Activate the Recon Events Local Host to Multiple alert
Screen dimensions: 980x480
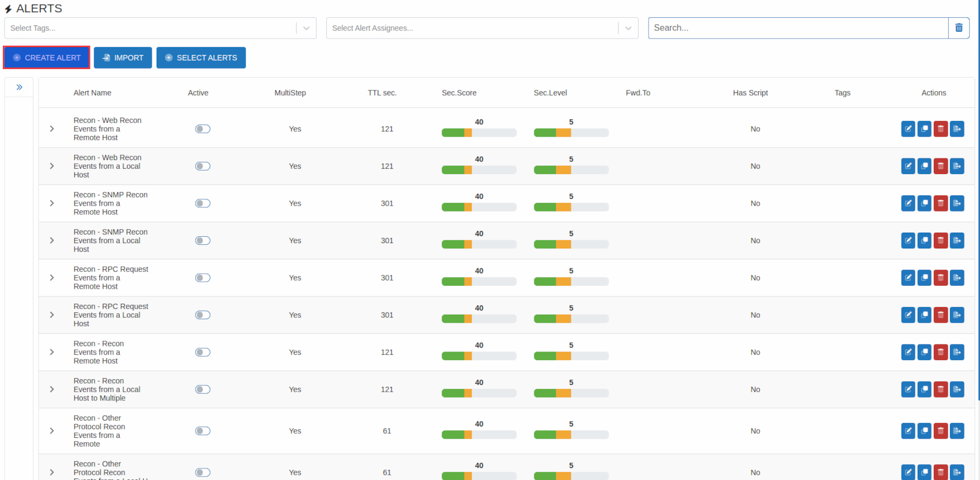tap(202, 390)
